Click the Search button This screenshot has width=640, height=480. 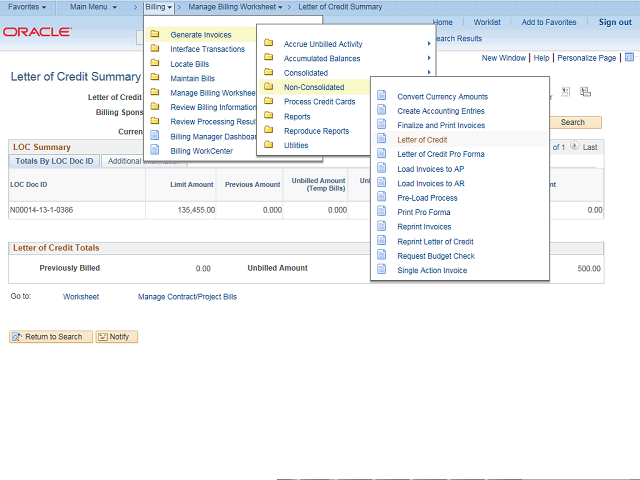[x=572, y=122]
